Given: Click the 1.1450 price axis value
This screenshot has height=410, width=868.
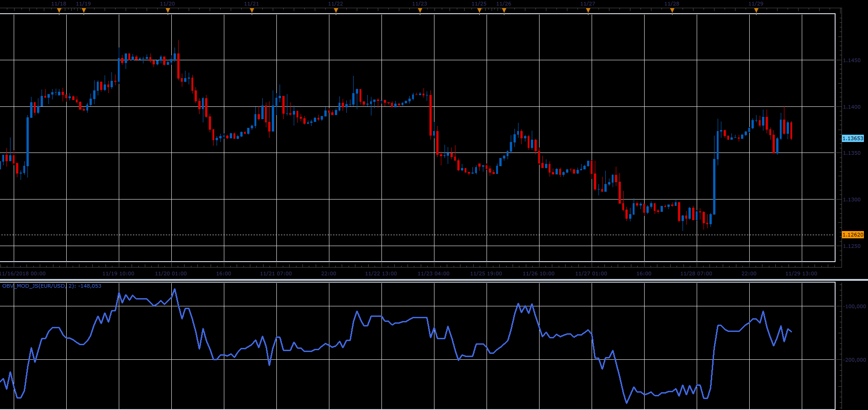Looking at the screenshot, I should click(852, 60).
